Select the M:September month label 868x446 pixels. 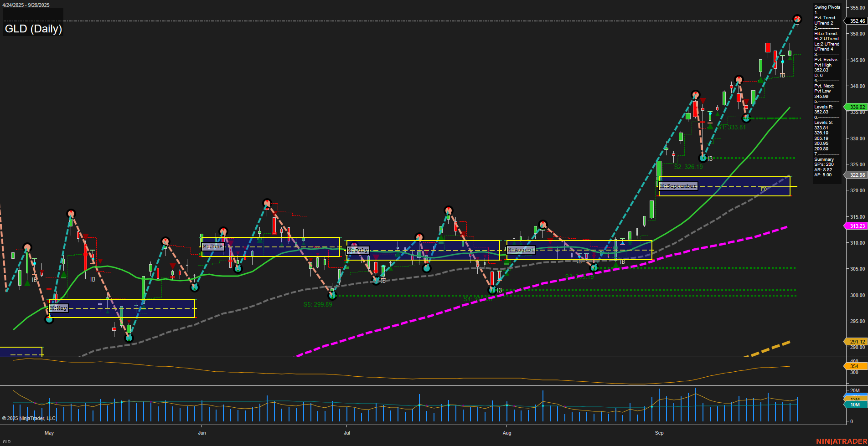pos(679,185)
